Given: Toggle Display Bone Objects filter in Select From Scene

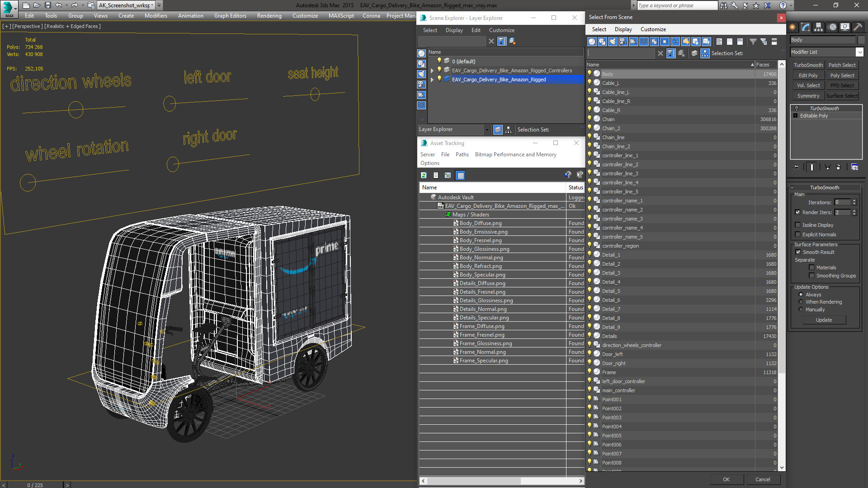Looking at the screenshot, I should [x=675, y=42].
